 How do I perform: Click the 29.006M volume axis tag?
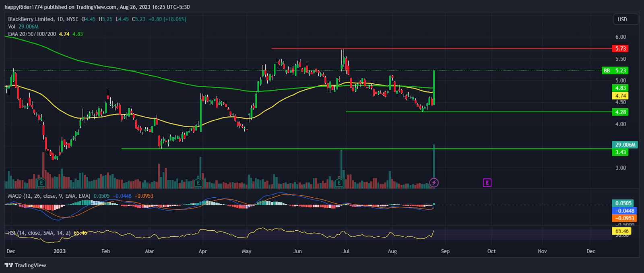(625, 145)
